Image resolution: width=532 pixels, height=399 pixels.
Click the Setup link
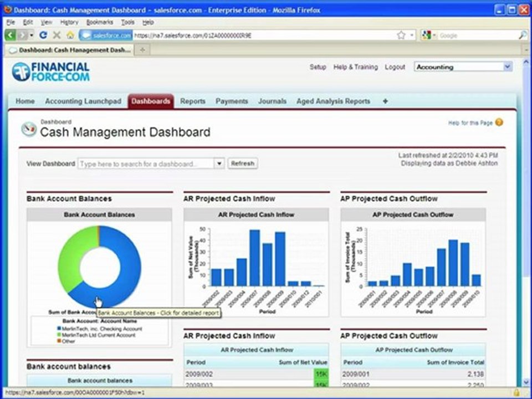[318, 67]
